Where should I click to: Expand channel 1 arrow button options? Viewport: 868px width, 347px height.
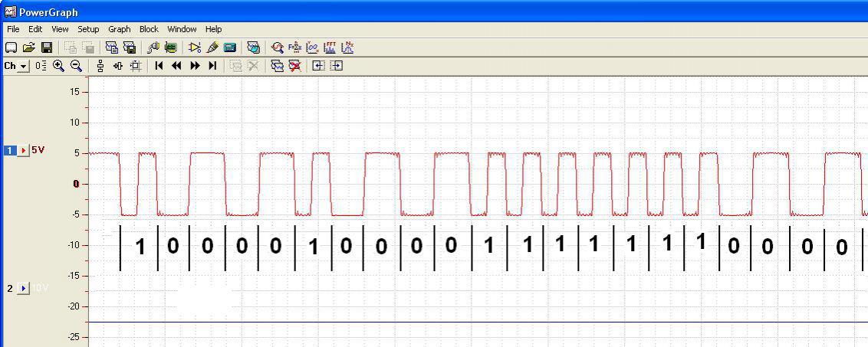pos(23,150)
